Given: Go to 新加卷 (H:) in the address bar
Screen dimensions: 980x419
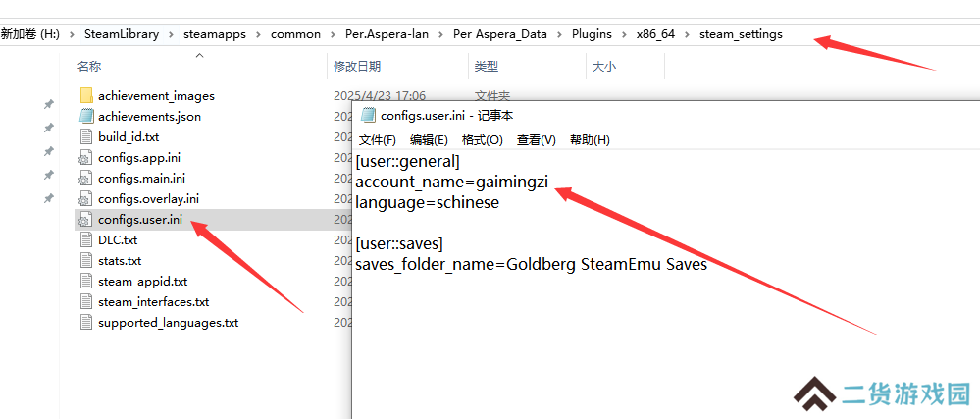Looking at the screenshot, I should click(x=30, y=34).
